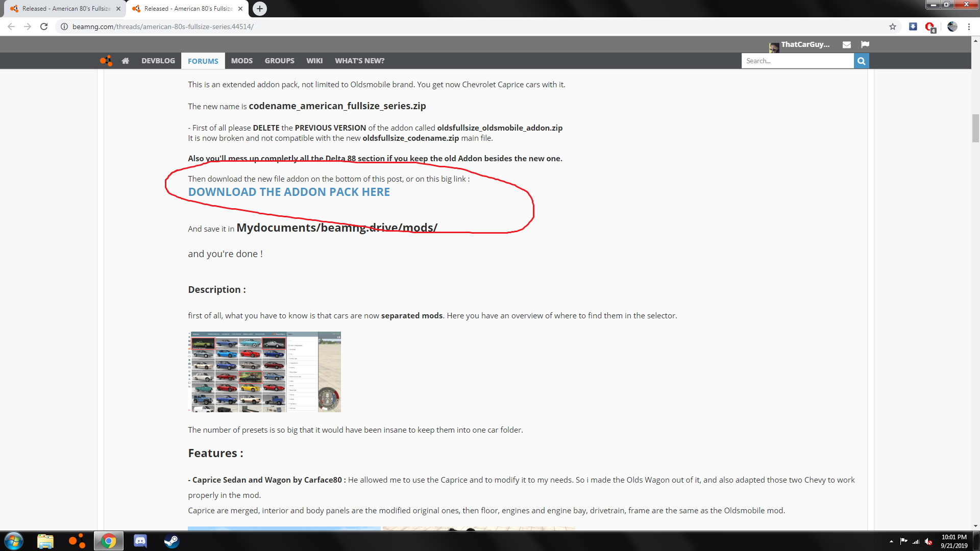This screenshot has width=980, height=551.
Task: Open a new browser tab
Action: tap(260, 9)
